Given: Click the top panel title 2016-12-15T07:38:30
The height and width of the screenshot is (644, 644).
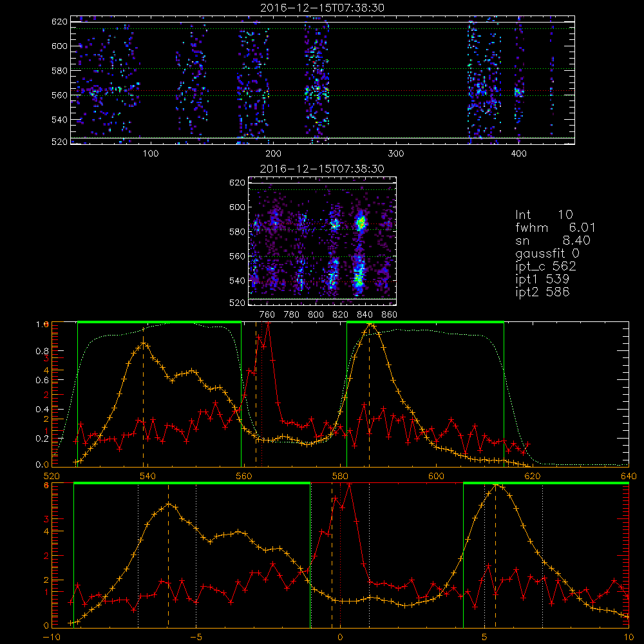Looking at the screenshot, I should (322, 8).
